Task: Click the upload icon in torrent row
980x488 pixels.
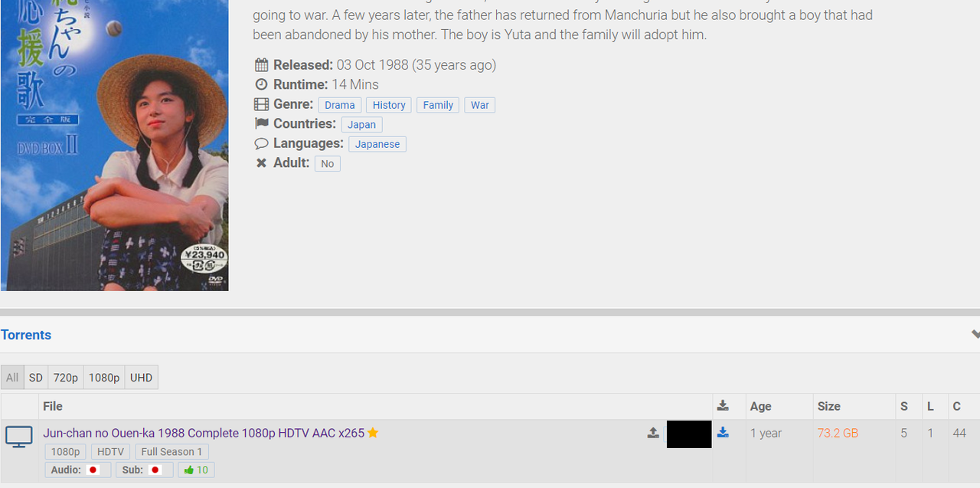Action: click(x=653, y=433)
